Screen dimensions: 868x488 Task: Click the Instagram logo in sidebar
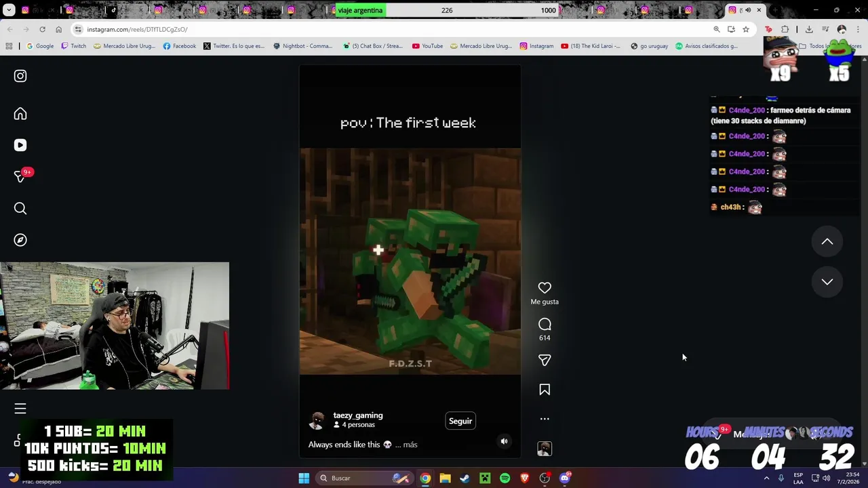point(20,76)
